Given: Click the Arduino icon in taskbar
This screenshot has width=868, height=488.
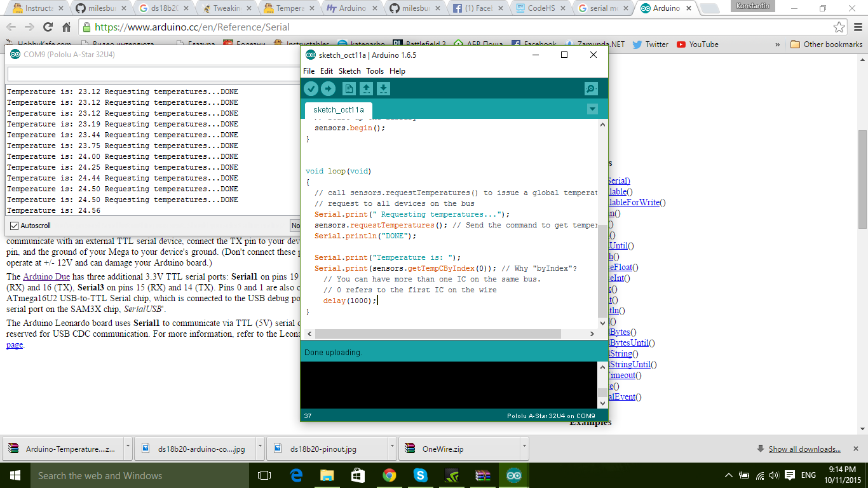Looking at the screenshot, I should (513, 475).
